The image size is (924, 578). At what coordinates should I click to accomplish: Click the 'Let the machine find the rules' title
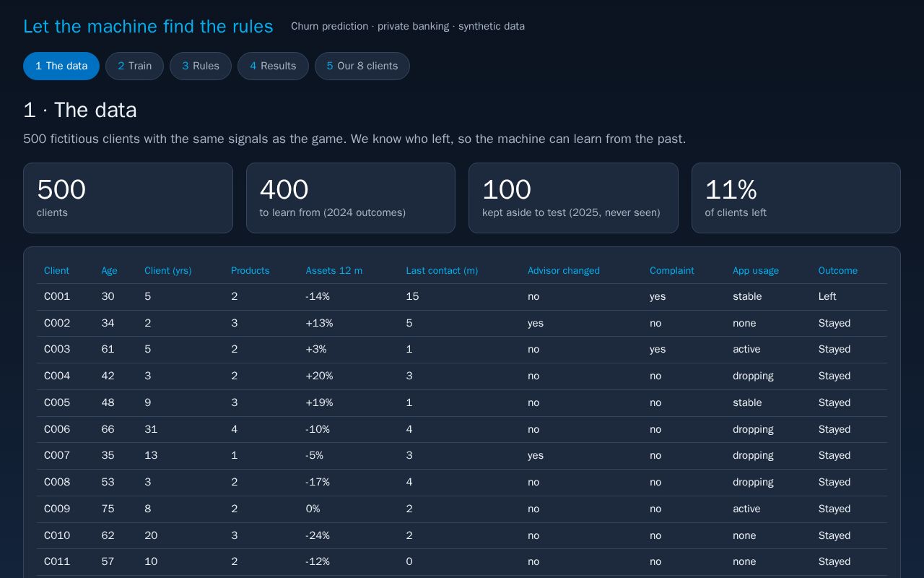[148, 27]
